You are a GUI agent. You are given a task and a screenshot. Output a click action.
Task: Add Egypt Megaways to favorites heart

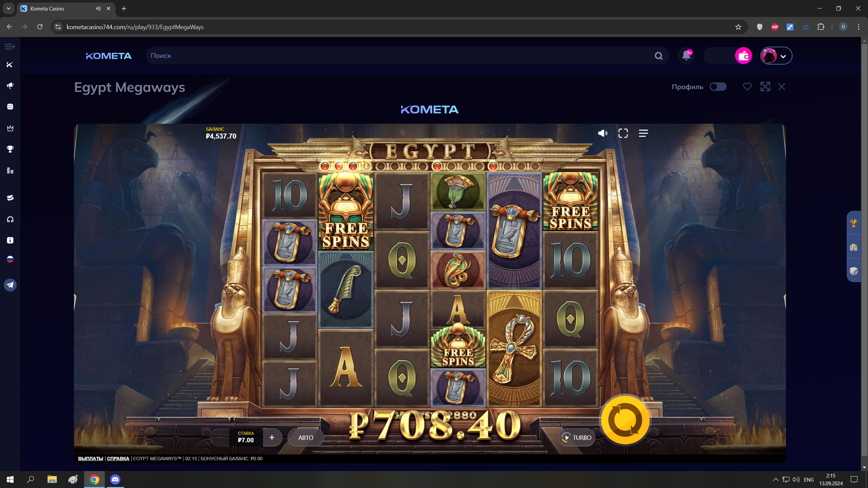coord(747,87)
